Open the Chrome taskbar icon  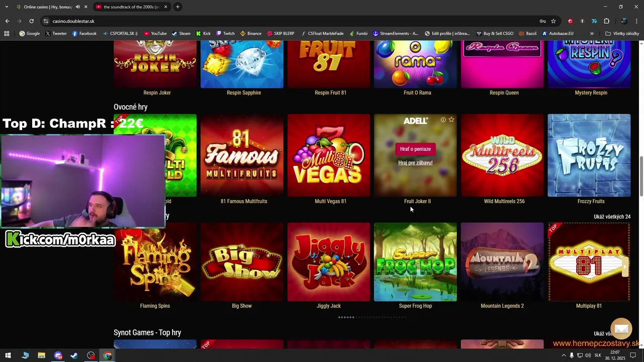pyautogui.click(x=108, y=355)
